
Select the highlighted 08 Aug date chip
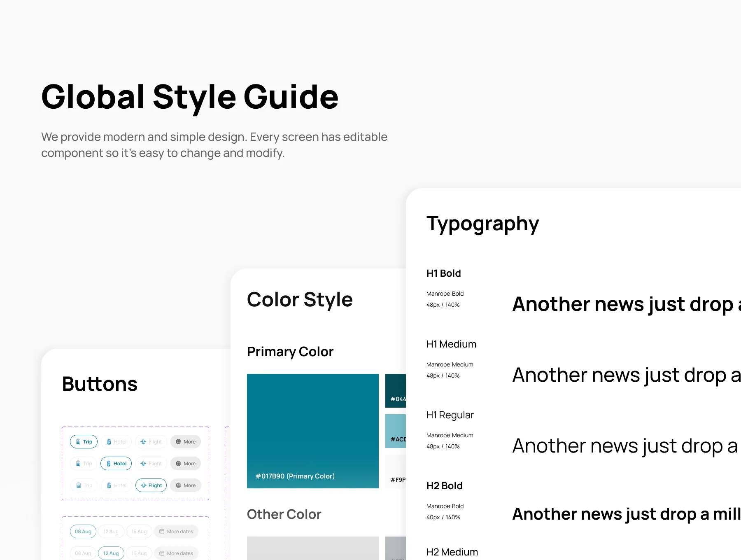[83, 532]
